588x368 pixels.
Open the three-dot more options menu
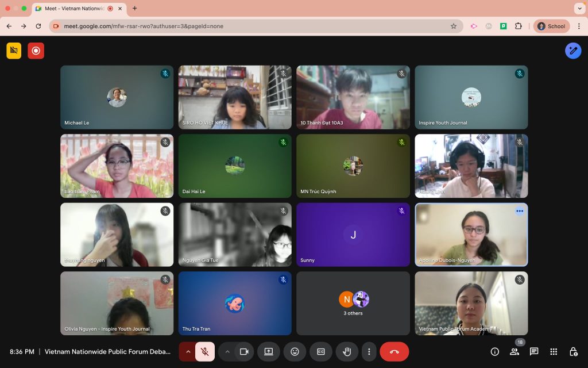coord(369,351)
